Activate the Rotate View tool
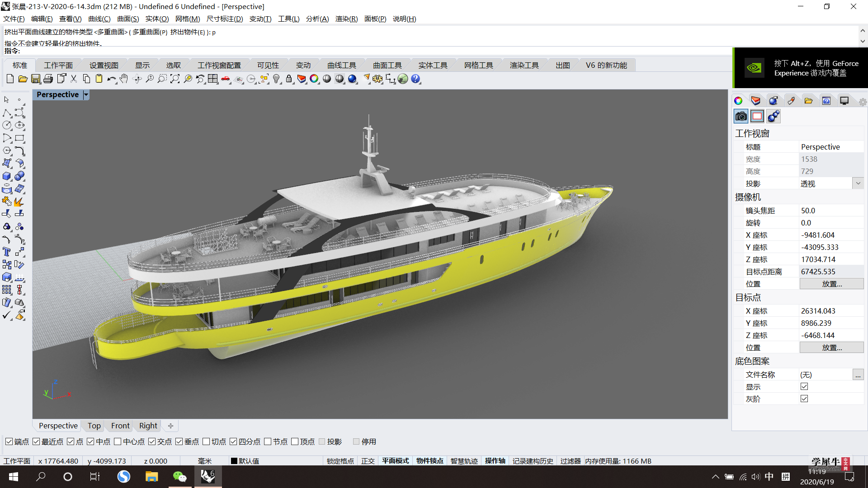 [x=137, y=79]
